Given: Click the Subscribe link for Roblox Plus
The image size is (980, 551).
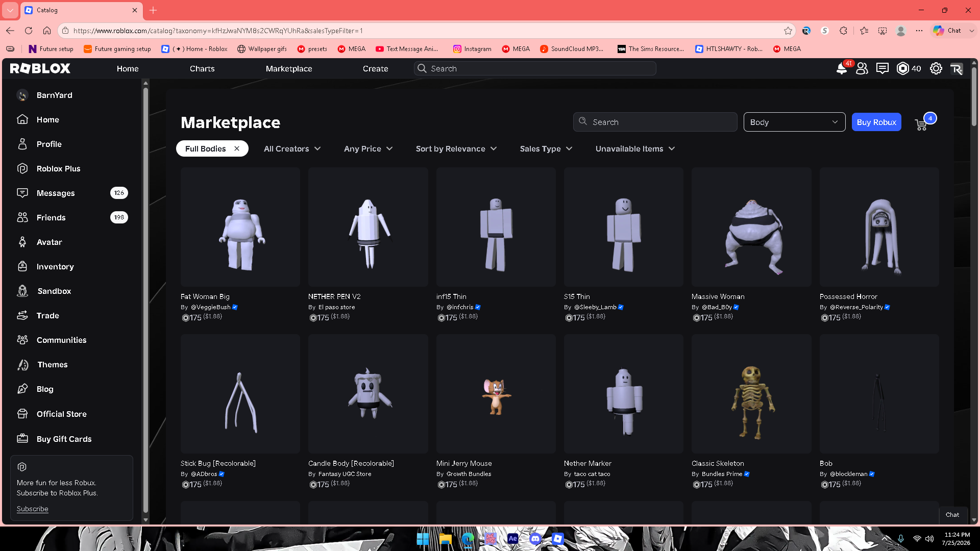Looking at the screenshot, I should pos(33,509).
